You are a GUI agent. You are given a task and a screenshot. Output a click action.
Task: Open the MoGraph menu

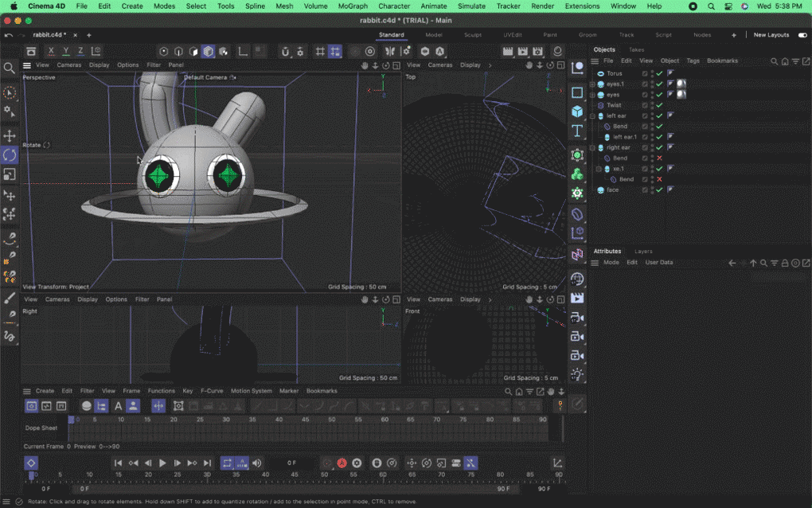pyautogui.click(x=353, y=6)
